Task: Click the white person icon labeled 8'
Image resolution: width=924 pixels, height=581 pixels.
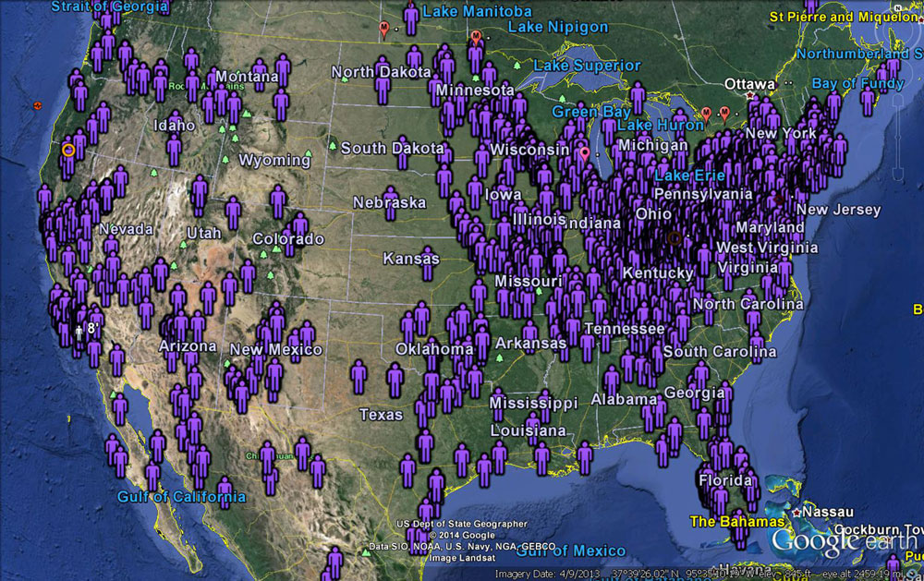Action: pyautogui.click(x=79, y=330)
